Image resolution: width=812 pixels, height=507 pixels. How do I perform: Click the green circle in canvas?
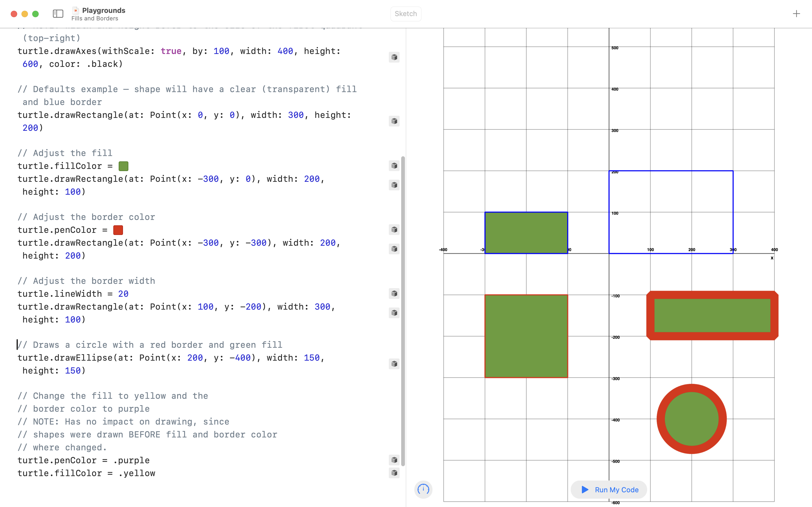click(691, 419)
